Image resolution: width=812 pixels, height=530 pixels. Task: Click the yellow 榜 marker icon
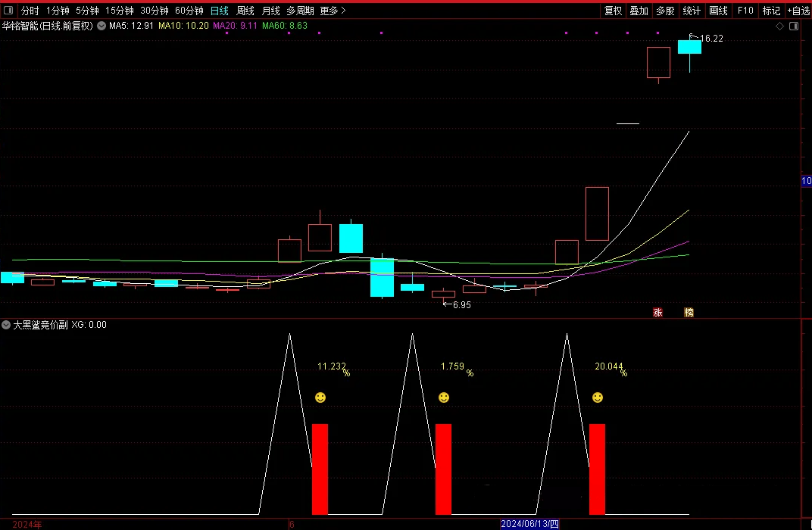689,312
